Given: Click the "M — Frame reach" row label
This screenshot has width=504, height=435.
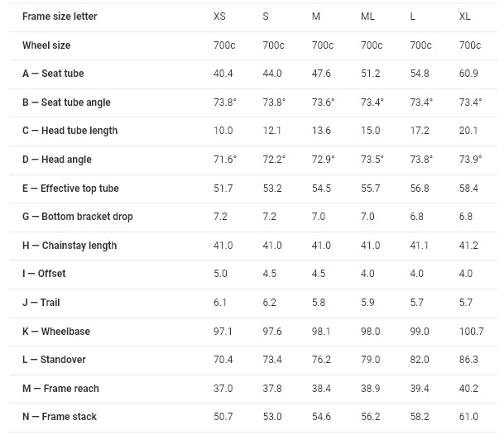Looking at the screenshot, I should [x=60, y=389].
